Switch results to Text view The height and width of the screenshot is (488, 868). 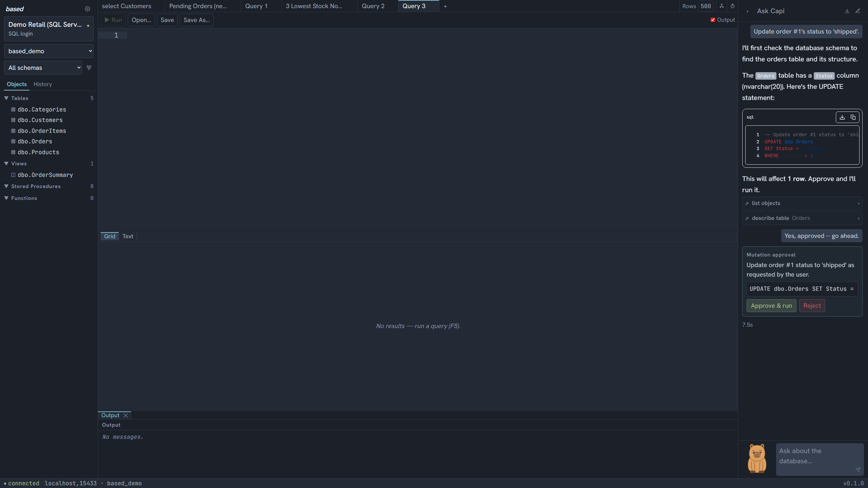click(128, 236)
